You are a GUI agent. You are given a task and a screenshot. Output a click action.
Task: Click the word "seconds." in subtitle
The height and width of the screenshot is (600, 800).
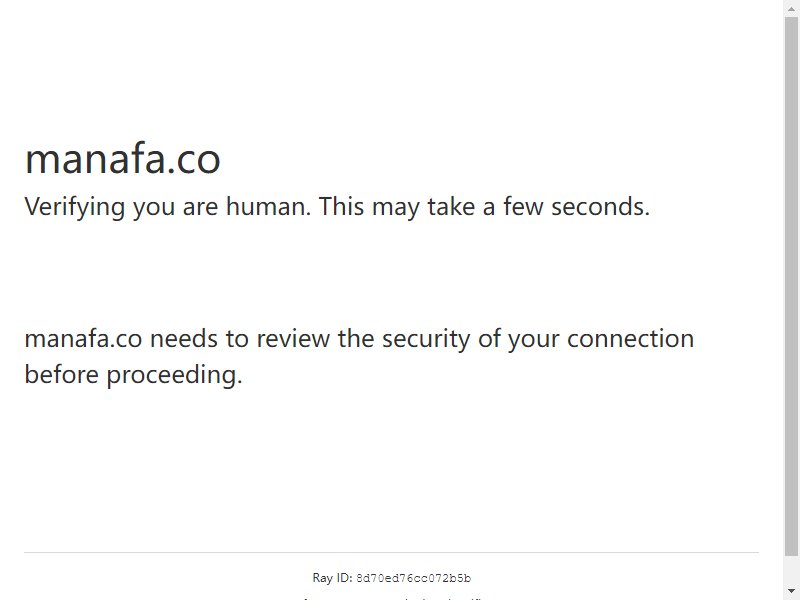[601, 207]
